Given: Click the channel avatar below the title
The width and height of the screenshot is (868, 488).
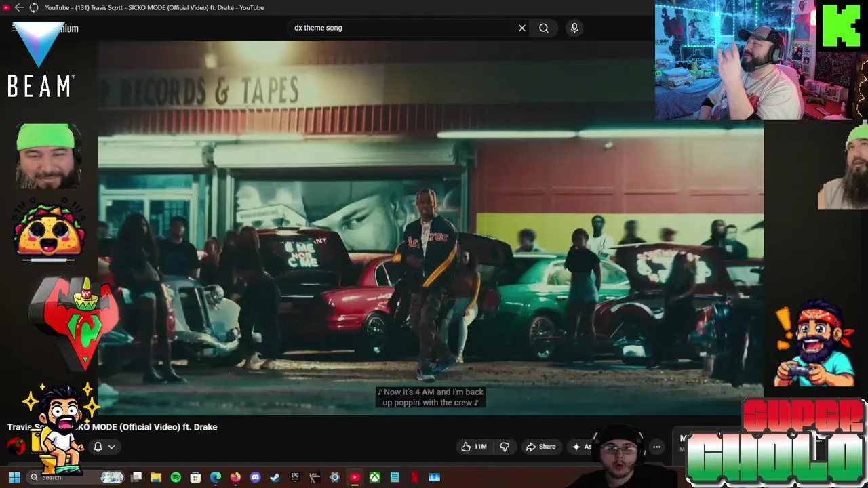Looking at the screenshot, I should [16, 446].
